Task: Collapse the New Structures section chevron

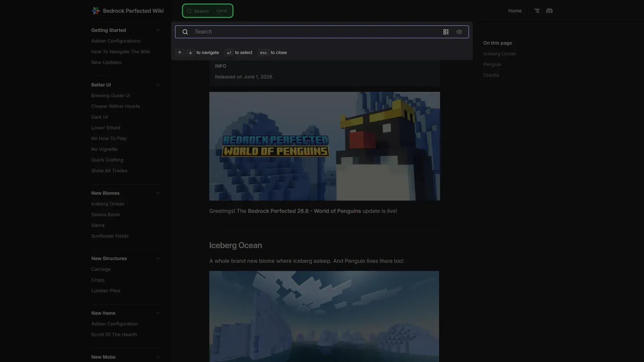Action: pyautogui.click(x=158, y=258)
